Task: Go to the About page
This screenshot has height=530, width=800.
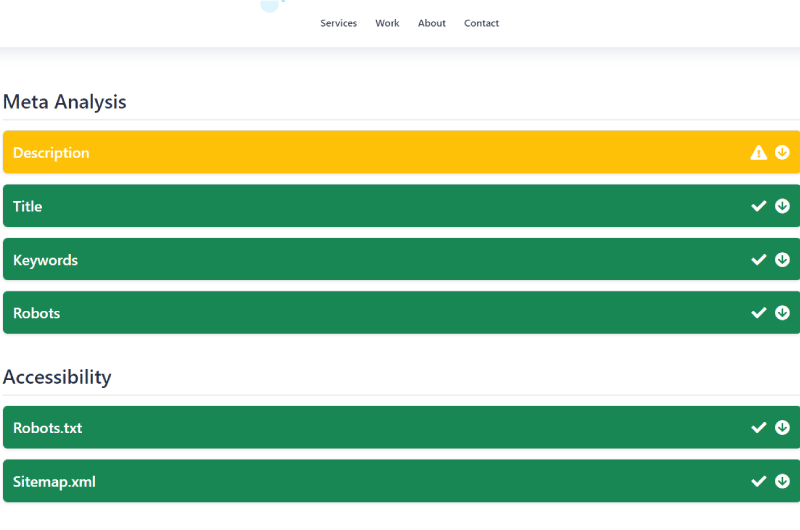Action: pyautogui.click(x=432, y=23)
